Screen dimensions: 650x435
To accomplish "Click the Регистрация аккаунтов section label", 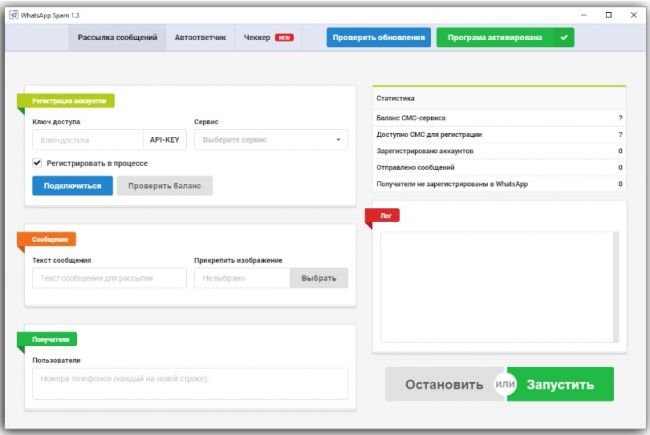I will pos(66,101).
